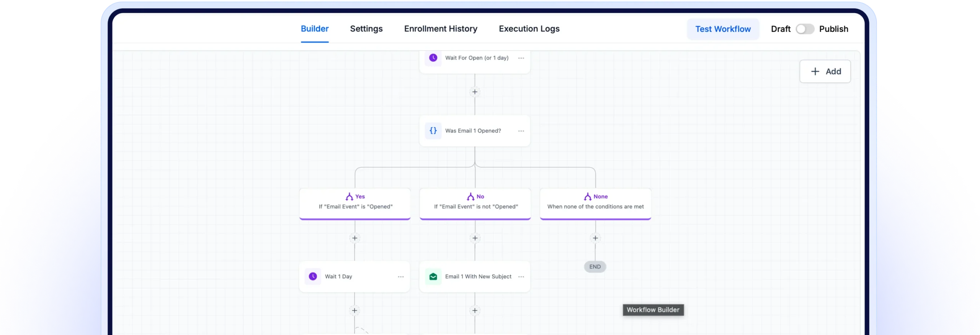Click the Draft label

(781, 29)
